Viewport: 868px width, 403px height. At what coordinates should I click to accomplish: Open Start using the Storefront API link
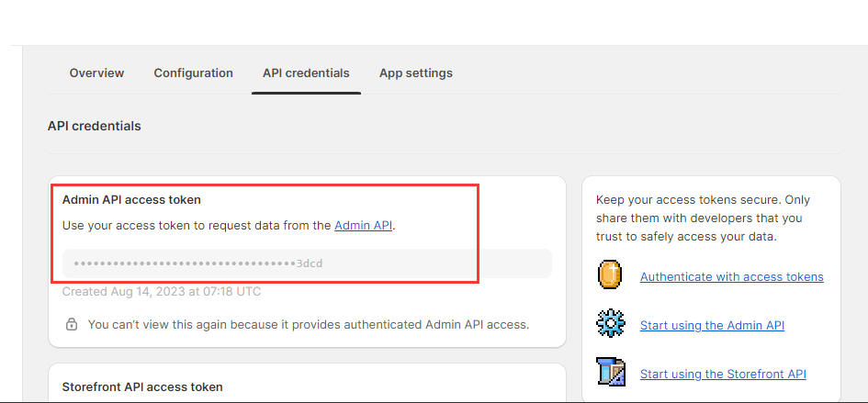pos(723,374)
